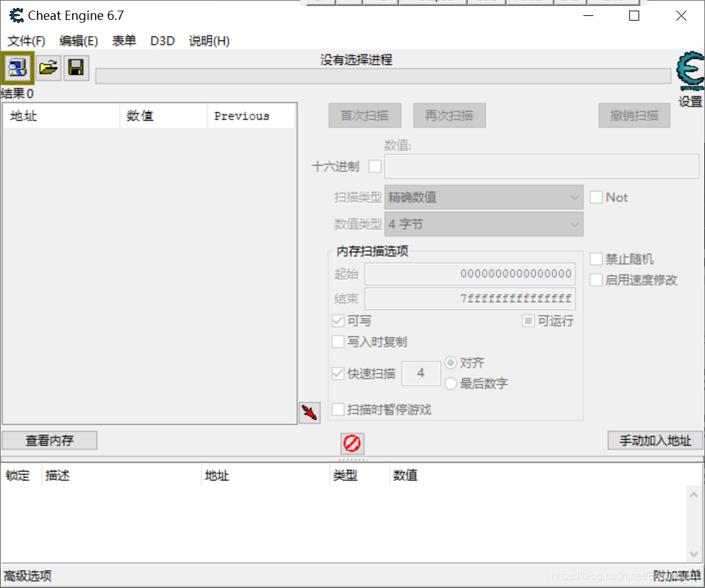Enable the Not checkbox
The width and height of the screenshot is (705, 588).
click(596, 197)
